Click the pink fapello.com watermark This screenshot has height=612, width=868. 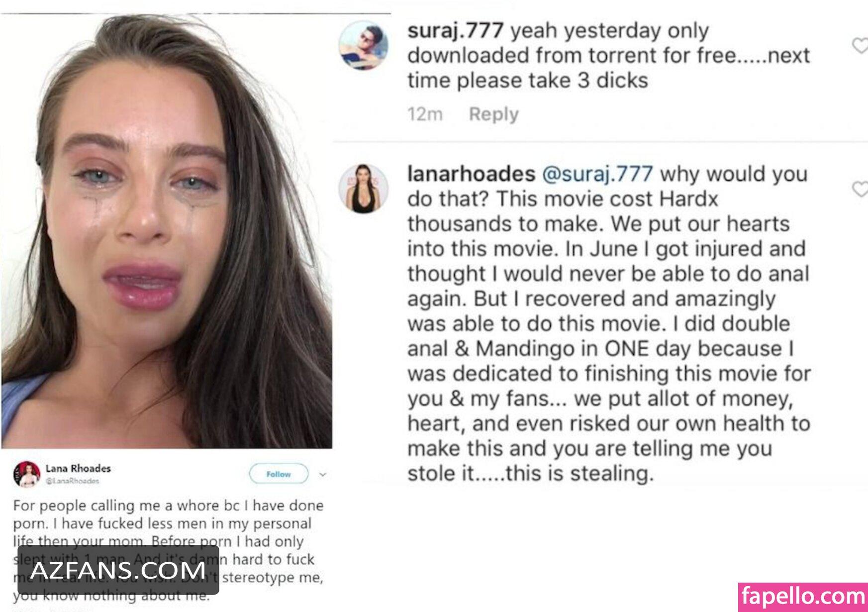tap(803, 597)
